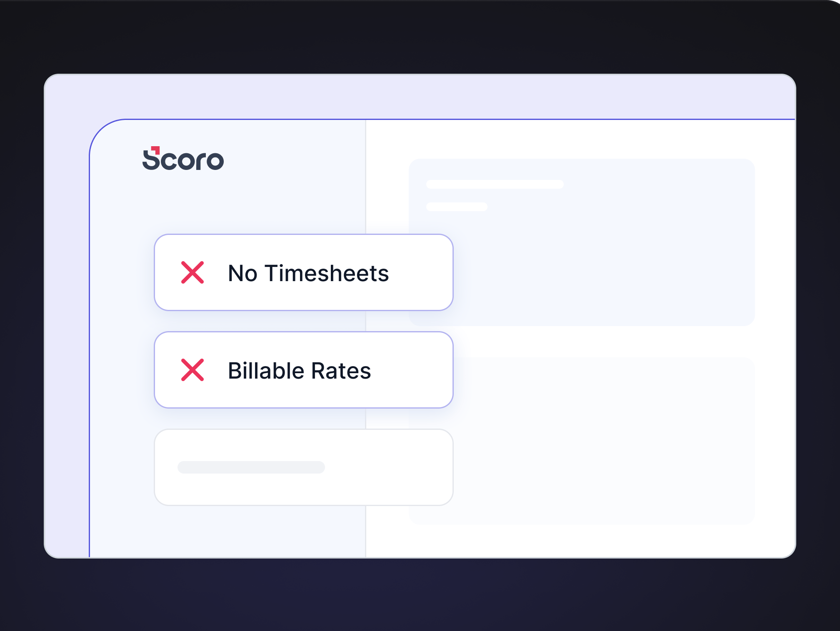Click the short placeholder line in upper panel
This screenshot has height=631, width=840.
click(457, 207)
